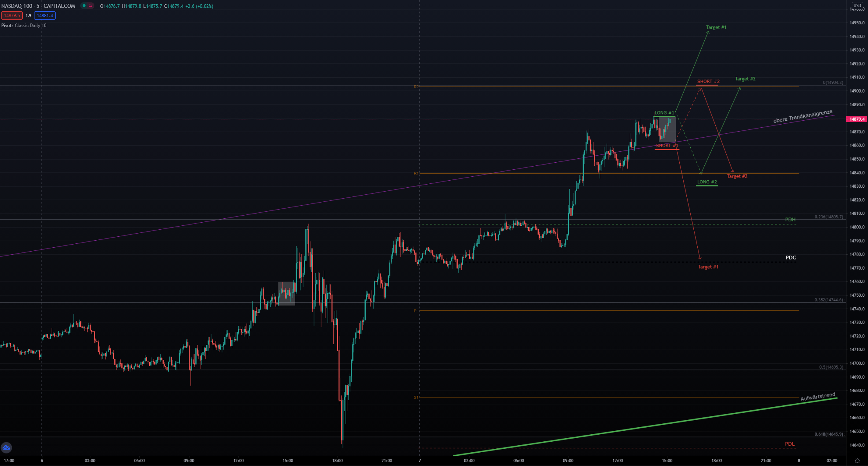The width and height of the screenshot is (868, 466).
Task: Select the Pivots Classic Daily indicator legend
Action: click(23, 25)
